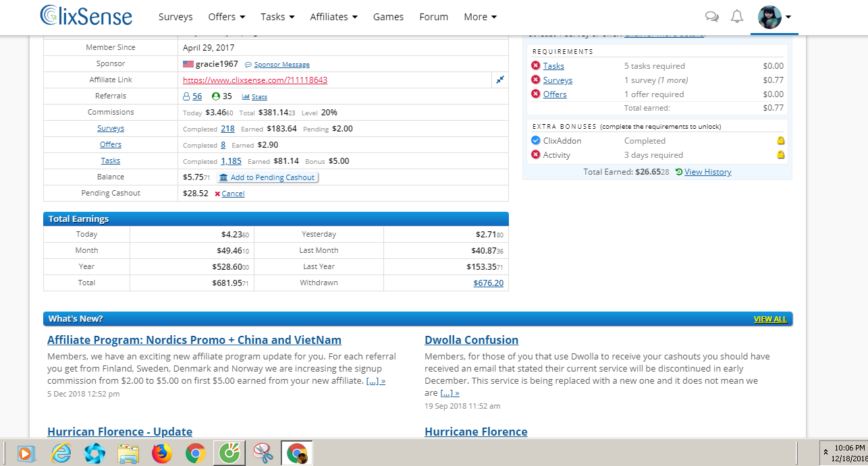Expand the Dwolla Confusion read-more link
Screen dimensions: 868x466
click(x=450, y=393)
